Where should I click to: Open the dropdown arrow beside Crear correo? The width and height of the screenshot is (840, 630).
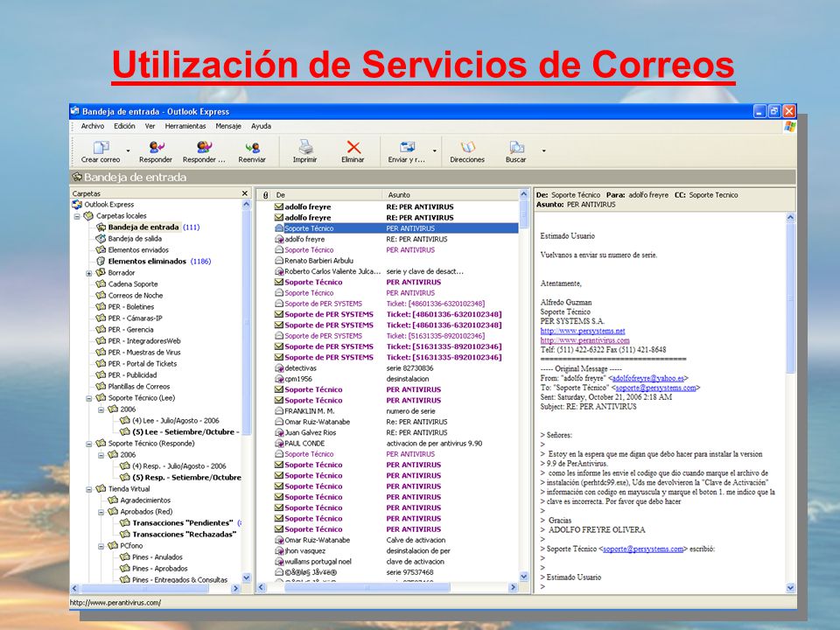pyautogui.click(x=128, y=150)
